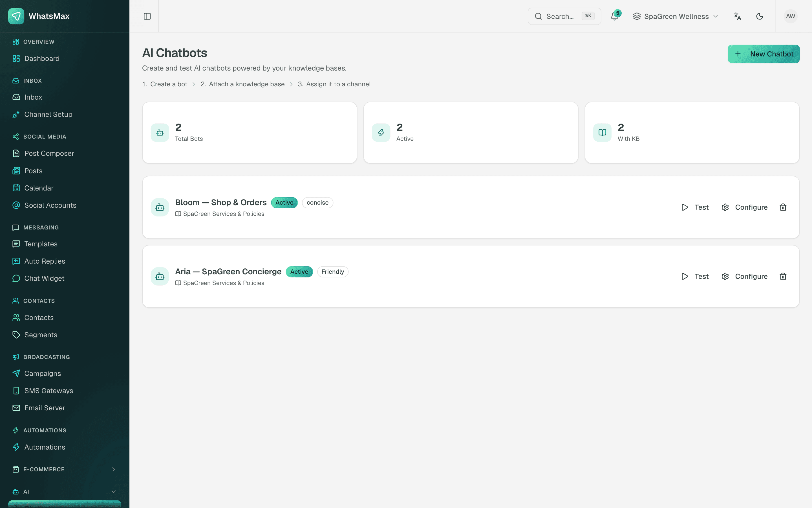
Task: Click the Aria bot robot icon
Action: click(x=160, y=276)
